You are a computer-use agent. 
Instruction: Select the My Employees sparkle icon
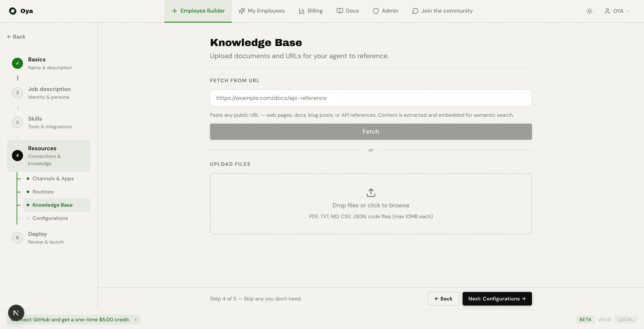click(241, 11)
